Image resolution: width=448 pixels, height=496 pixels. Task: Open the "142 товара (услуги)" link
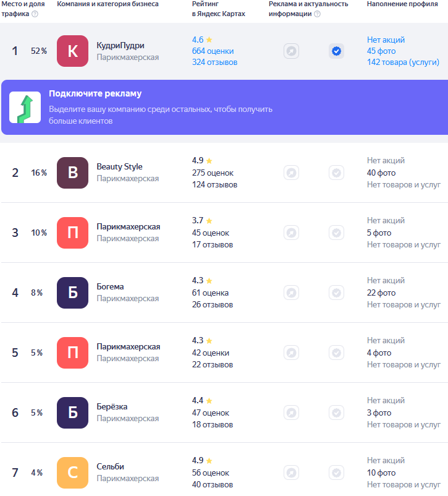[403, 62]
